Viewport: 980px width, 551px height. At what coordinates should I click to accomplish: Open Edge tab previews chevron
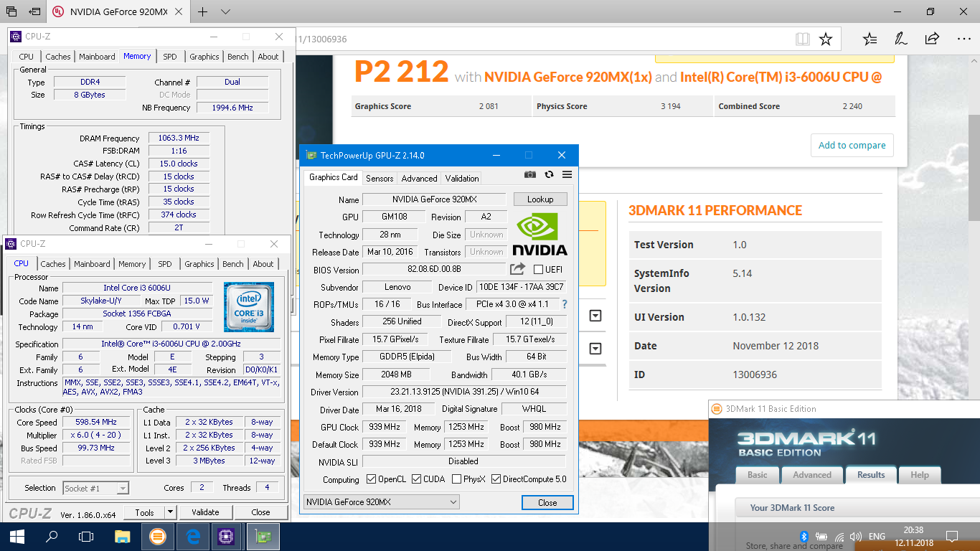pyautogui.click(x=225, y=11)
